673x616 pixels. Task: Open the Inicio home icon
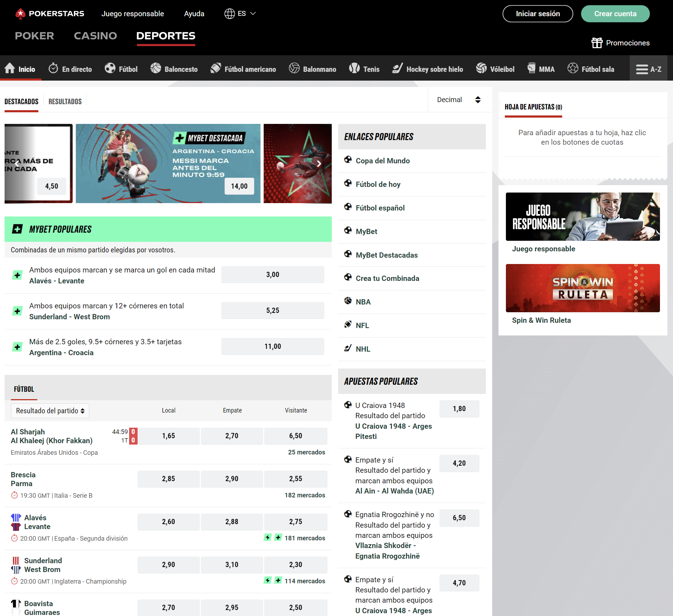coord(10,68)
